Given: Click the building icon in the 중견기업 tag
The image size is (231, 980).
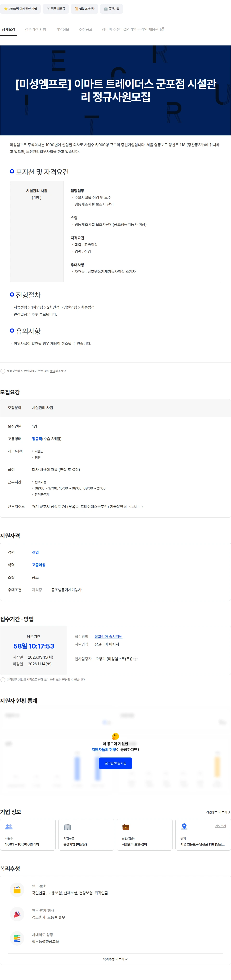Looking at the screenshot, I should (106, 9).
